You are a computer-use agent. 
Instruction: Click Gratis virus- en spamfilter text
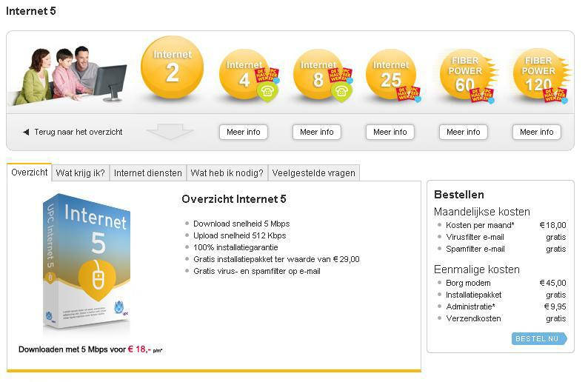coord(257,271)
